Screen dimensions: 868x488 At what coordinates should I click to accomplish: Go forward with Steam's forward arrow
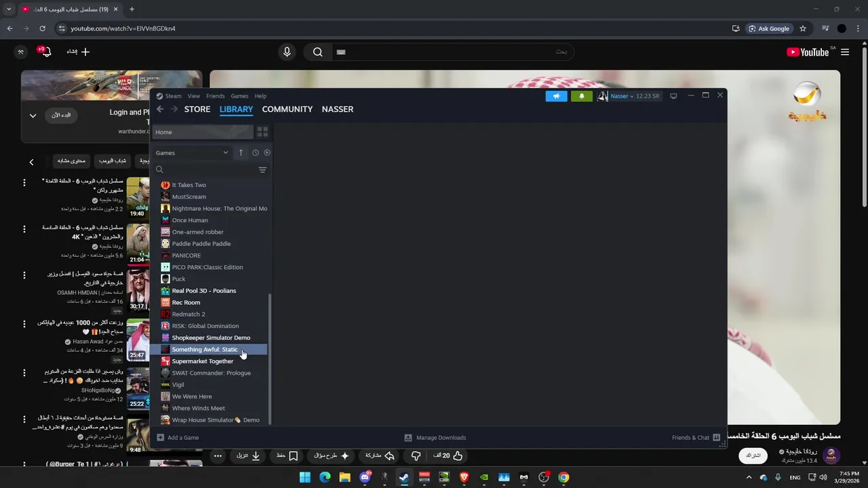(x=174, y=109)
